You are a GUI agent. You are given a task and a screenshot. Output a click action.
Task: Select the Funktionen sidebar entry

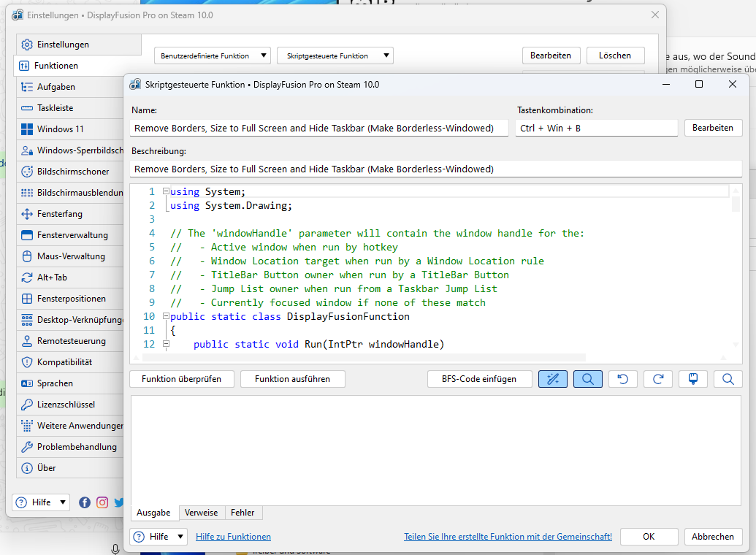point(70,66)
